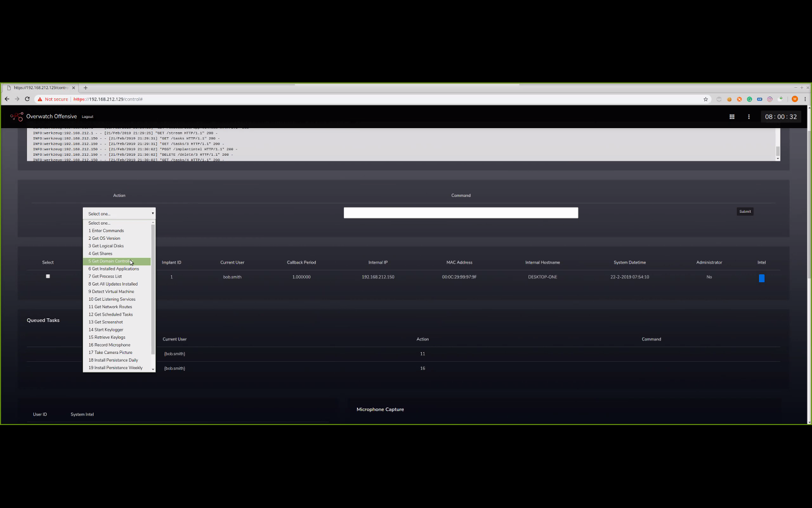Screen dimensions: 812x508
Task: Click into the Command text field
Action: coord(461,213)
